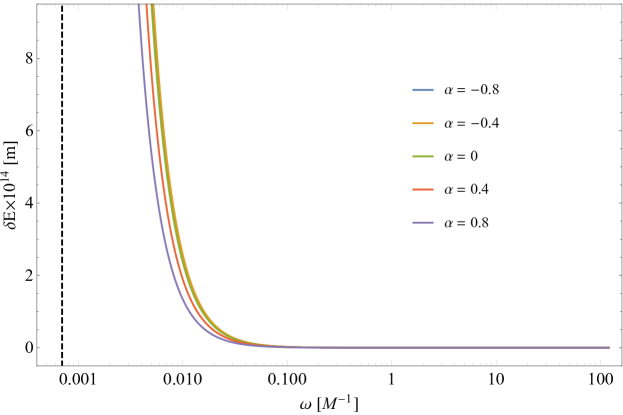
Task: Click the y-axis tick label 8
Action: click(x=29, y=58)
